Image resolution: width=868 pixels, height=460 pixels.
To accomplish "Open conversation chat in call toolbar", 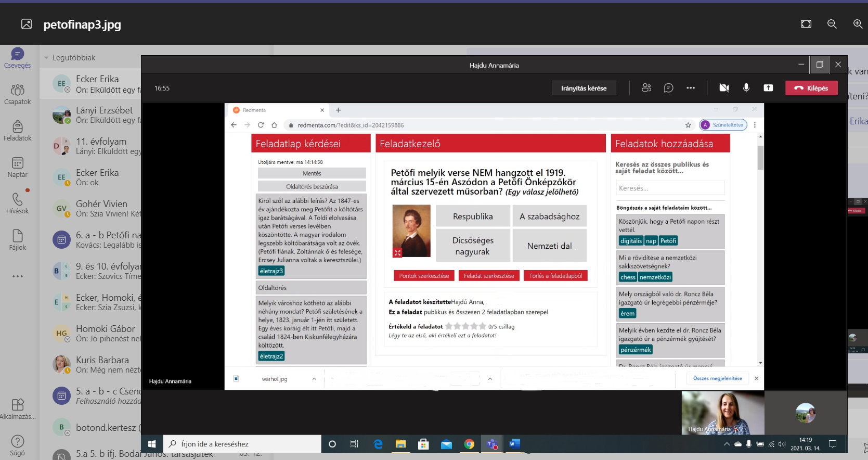I will (669, 88).
